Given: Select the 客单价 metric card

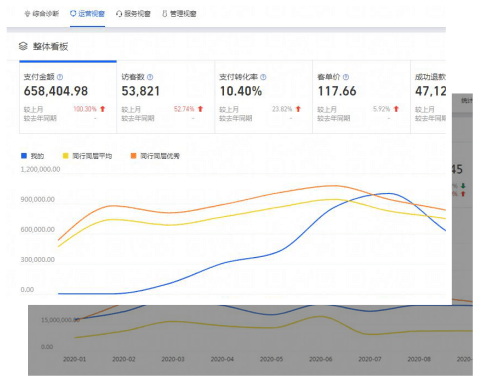Looking at the screenshot, I should click(362, 97).
